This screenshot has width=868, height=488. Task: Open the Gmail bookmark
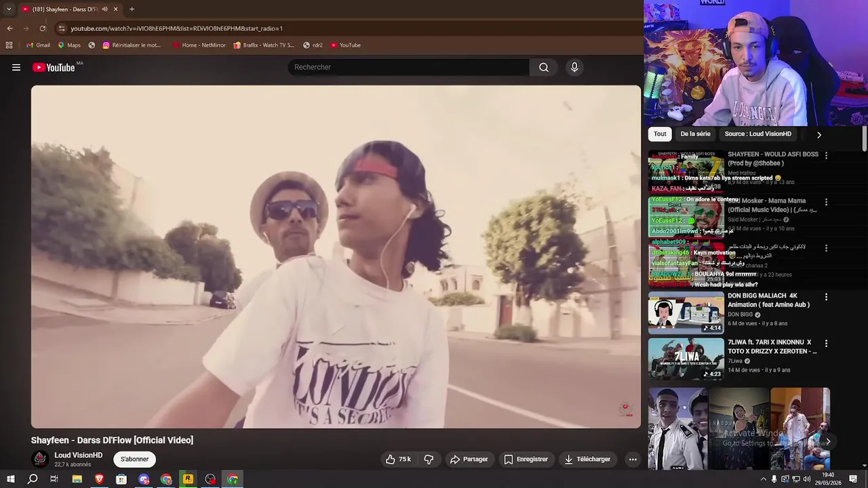point(38,45)
